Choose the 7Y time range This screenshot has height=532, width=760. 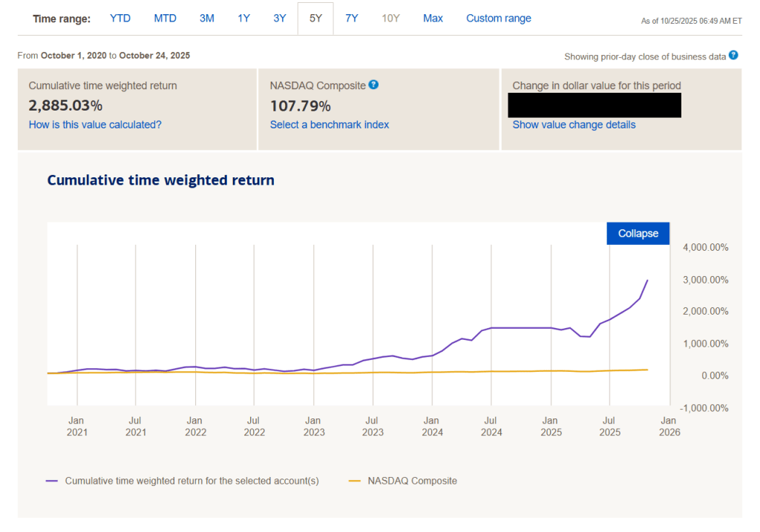point(352,19)
